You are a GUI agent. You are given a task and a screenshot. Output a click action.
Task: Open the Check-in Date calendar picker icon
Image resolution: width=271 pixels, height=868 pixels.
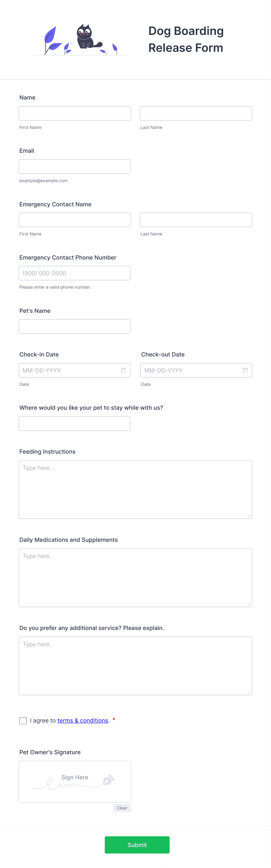point(124,370)
